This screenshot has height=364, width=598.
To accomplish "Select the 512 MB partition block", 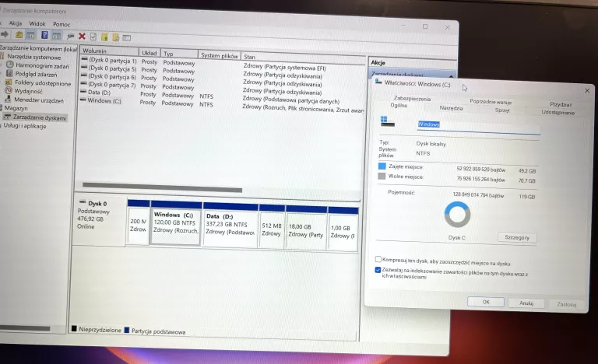I will tap(272, 226).
